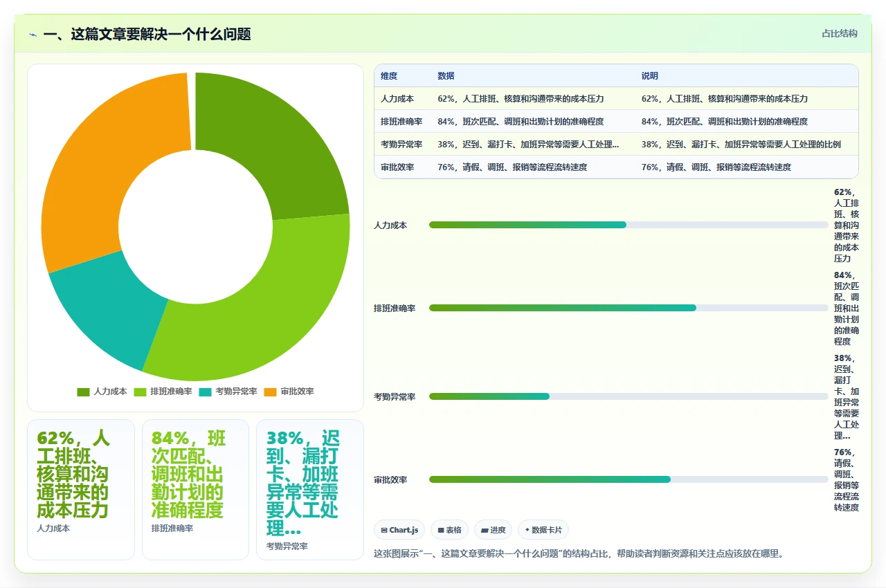Click the Chart.js tag chip
The image size is (886, 588).
(399, 530)
